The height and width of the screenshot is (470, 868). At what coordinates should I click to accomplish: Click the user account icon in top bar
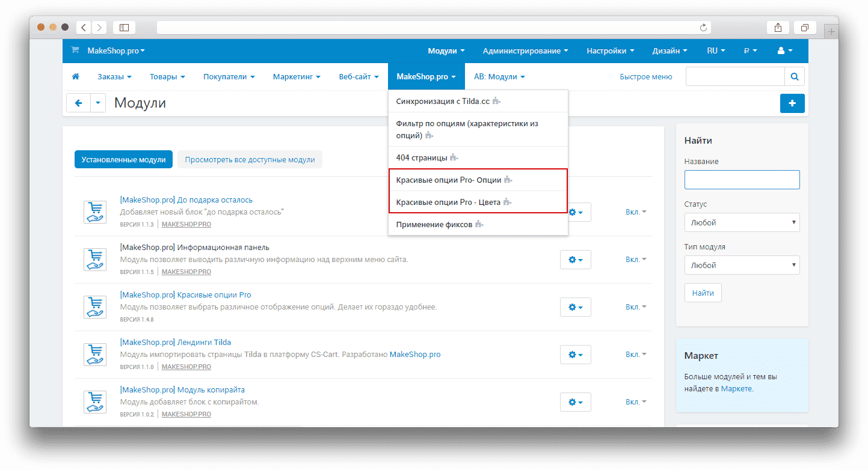click(x=785, y=51)
